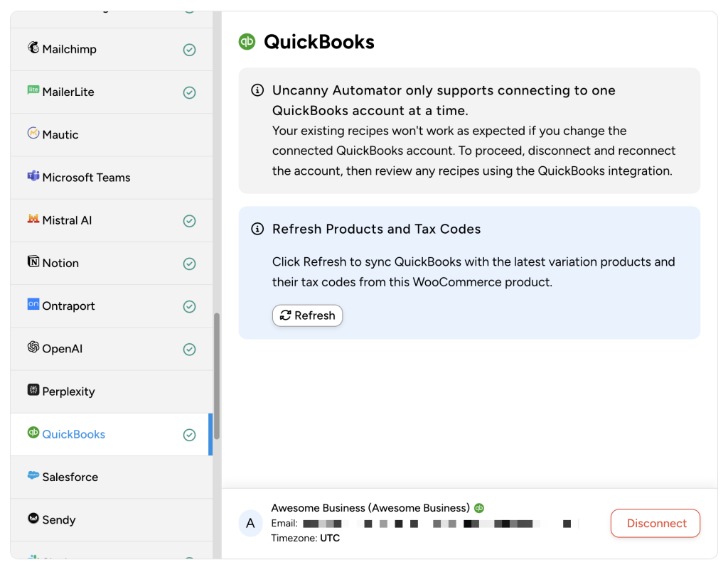The width and height of the screenshot is (728, 567).
Task: Click the Perplexity icon
Action: coord(33,391)
